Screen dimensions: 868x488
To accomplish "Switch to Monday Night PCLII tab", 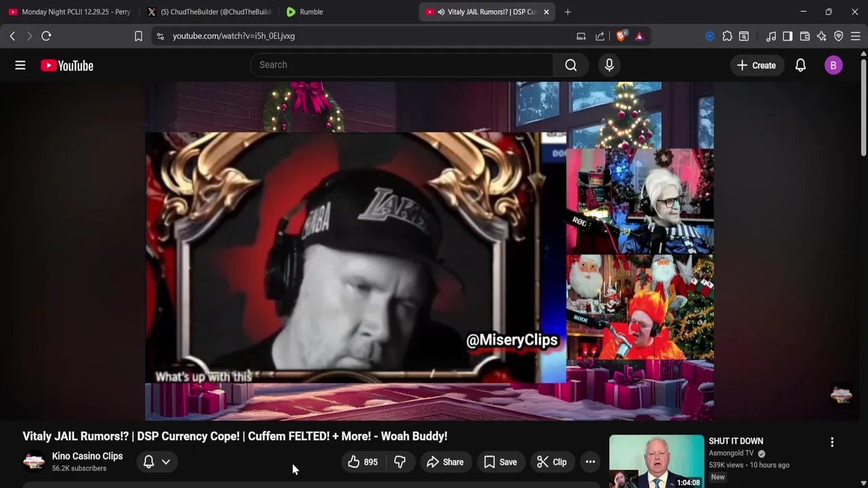I will [x=70, y=12].
